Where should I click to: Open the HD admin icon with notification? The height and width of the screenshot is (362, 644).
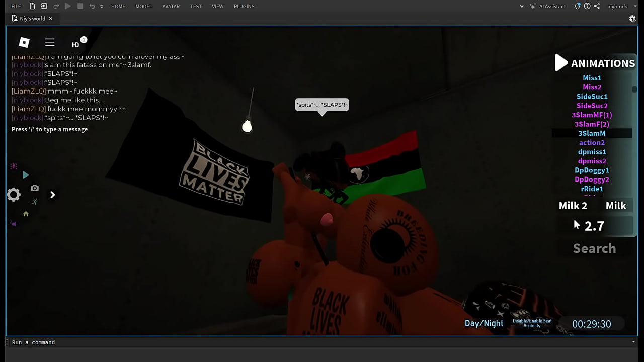tap(76, 43)
